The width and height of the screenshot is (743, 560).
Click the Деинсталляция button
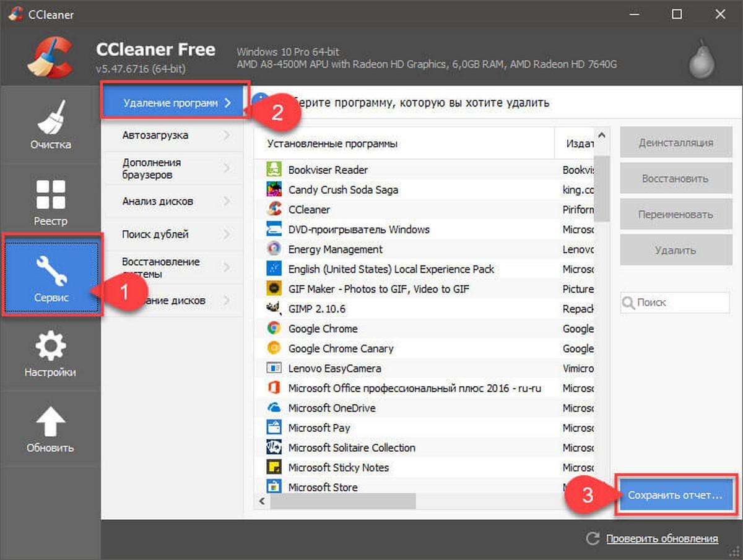pyautogui.click(x=676, y=143)
